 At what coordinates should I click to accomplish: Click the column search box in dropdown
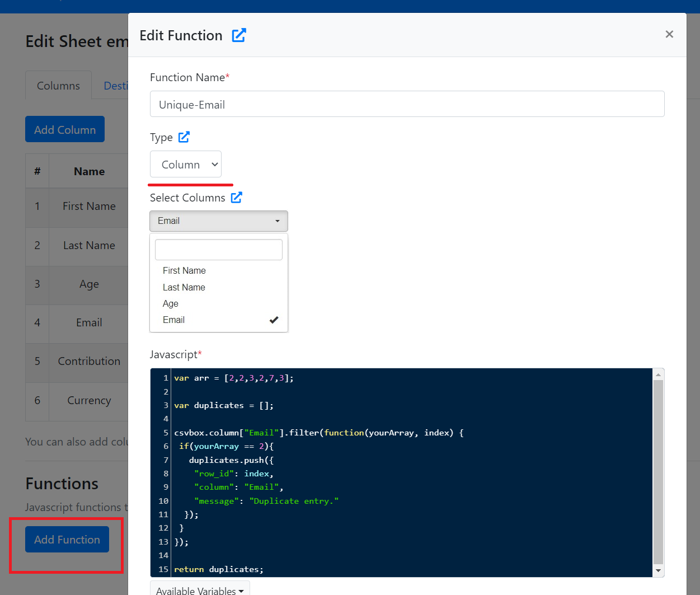219,250
